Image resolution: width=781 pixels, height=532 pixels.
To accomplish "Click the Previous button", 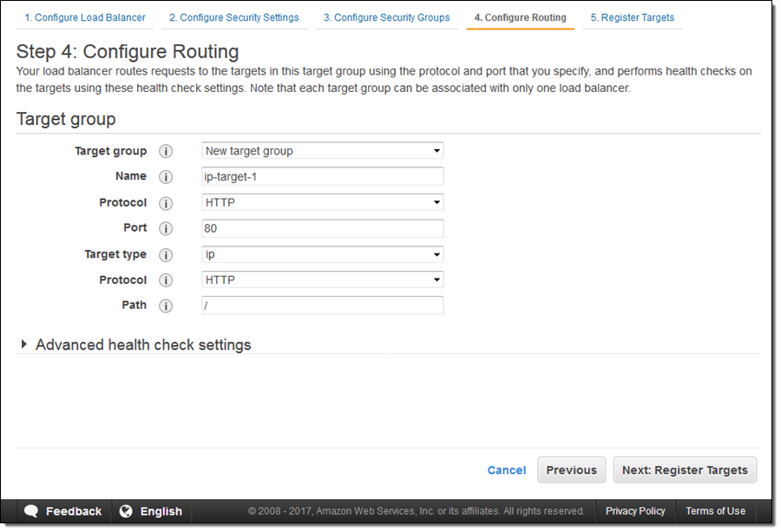I will pos(571,470).
